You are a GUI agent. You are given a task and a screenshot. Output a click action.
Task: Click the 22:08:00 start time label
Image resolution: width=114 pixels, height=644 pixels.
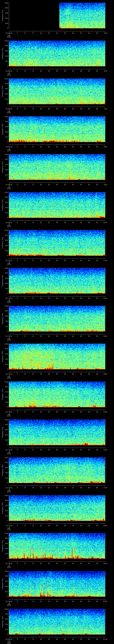9,184
